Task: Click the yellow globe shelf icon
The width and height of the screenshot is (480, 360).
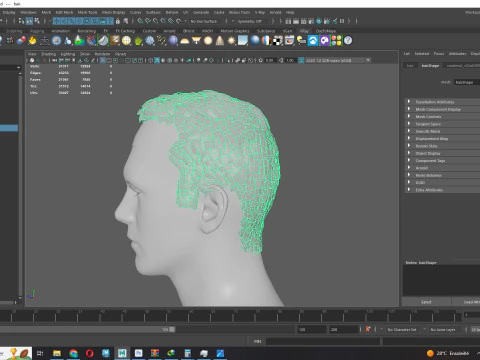Action: click(126, 41)
